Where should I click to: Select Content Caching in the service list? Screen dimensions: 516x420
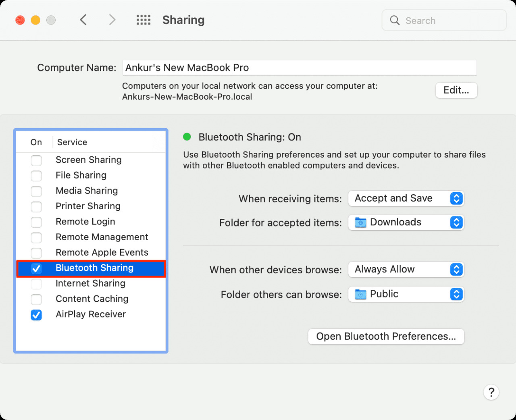(92, 299)
